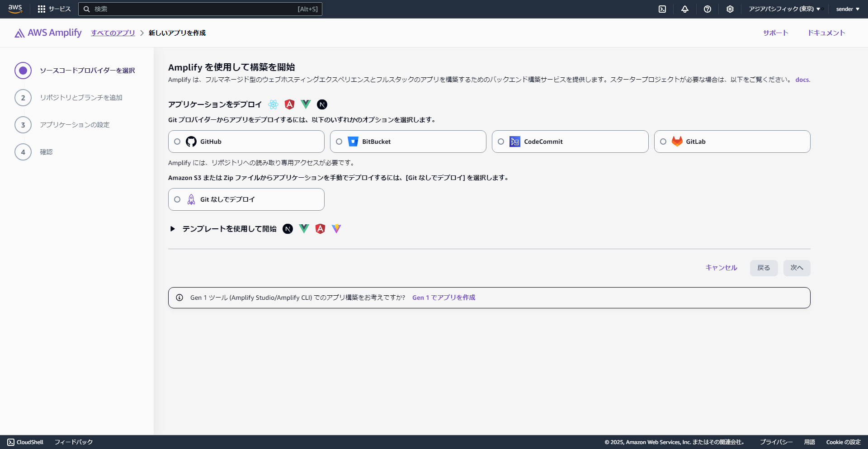Viewport: 868px width, 449px height.
Task: Click the Next.js icon beside deploy heading
Action: (322, 104)
